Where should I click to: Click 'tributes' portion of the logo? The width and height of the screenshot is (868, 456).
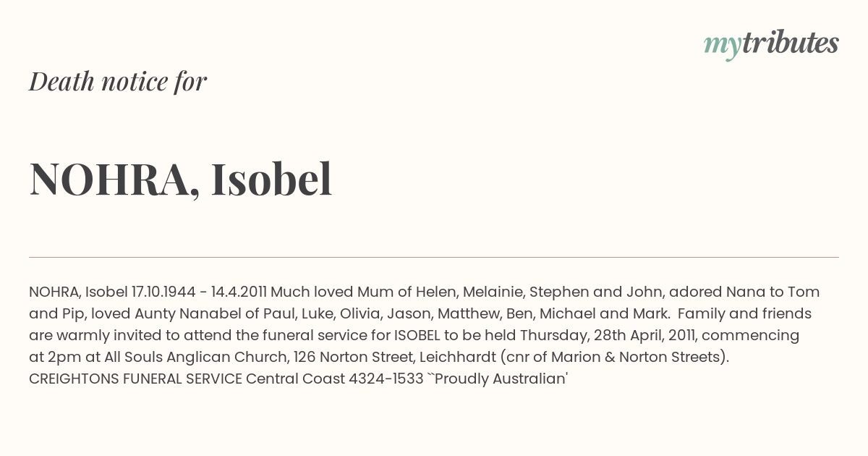[790, 43]
